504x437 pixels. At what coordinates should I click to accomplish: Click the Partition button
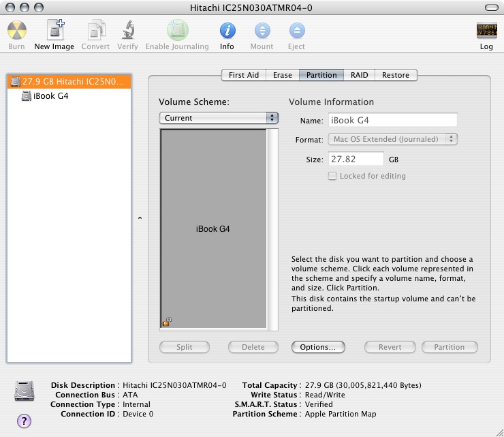[x=450, y=347]
